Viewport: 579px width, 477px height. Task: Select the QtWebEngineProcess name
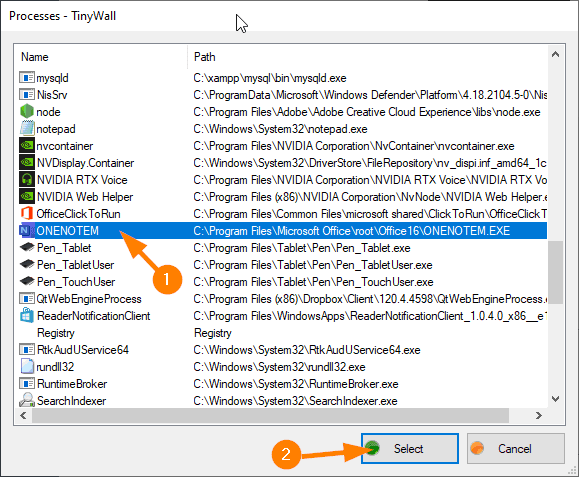(x=89, y=299)
